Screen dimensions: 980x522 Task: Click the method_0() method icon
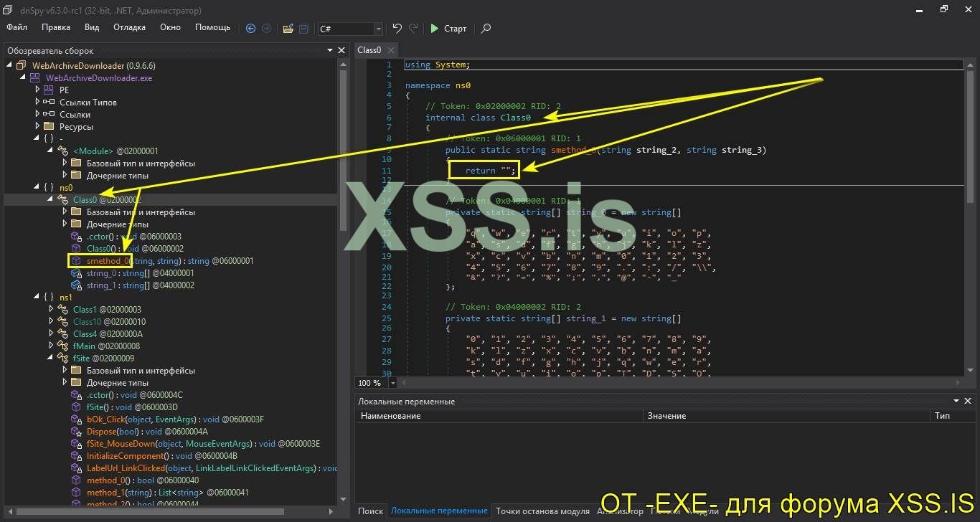pyautogui.click(x=76, y=480)
